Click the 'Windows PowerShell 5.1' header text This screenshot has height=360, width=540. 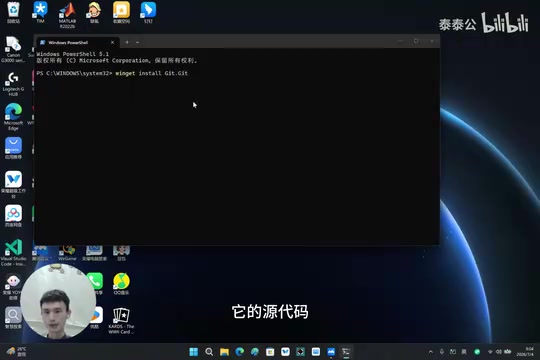pos(73,54)
